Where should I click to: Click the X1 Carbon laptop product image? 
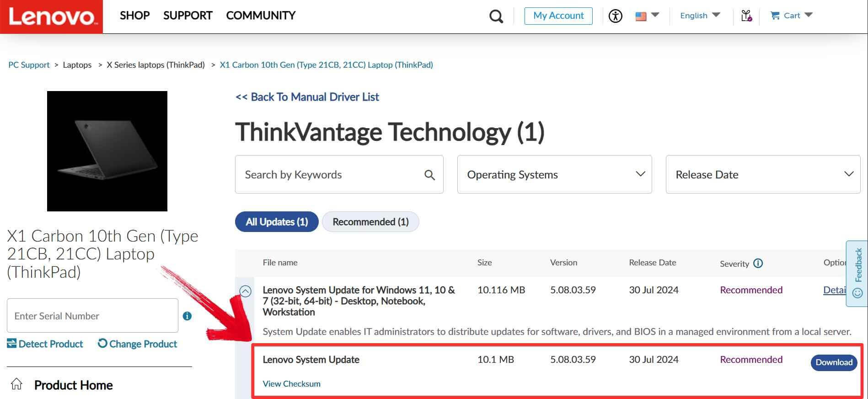tap(107, 151)
